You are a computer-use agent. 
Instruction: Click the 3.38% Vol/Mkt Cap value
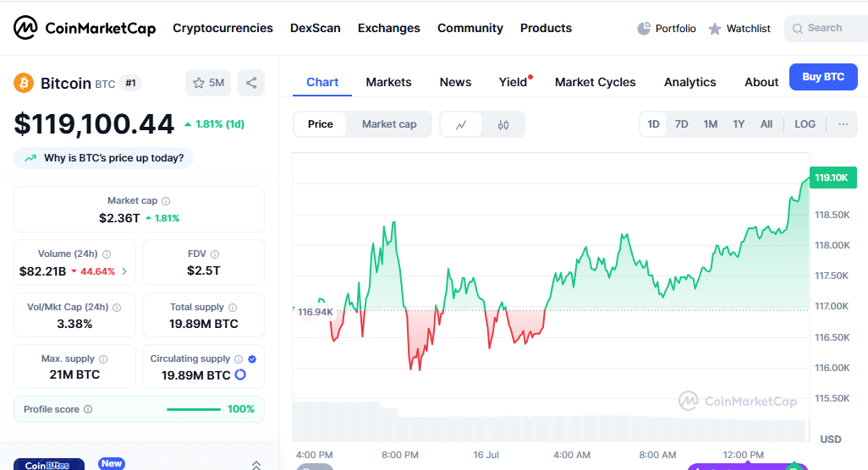click(x=74, y=324)
